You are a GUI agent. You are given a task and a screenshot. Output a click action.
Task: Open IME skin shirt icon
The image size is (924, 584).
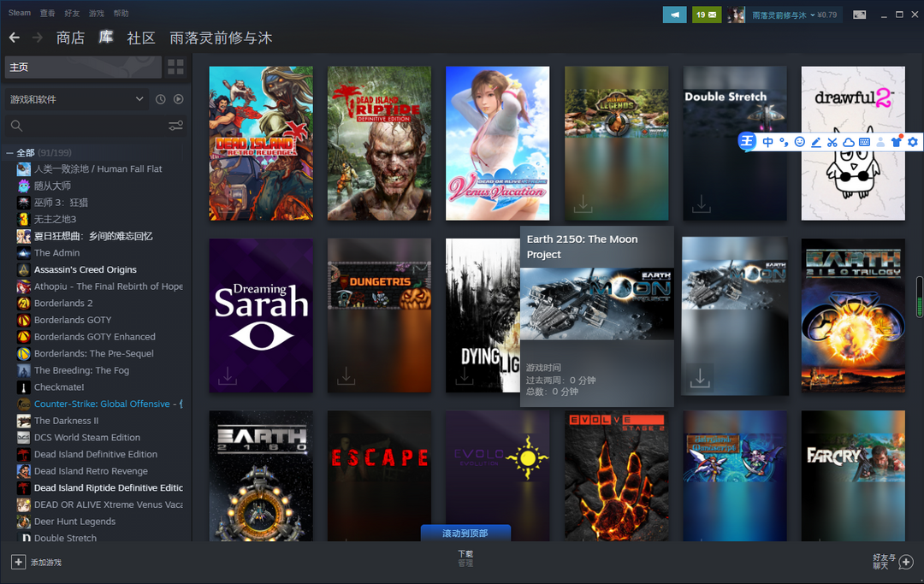897,142
